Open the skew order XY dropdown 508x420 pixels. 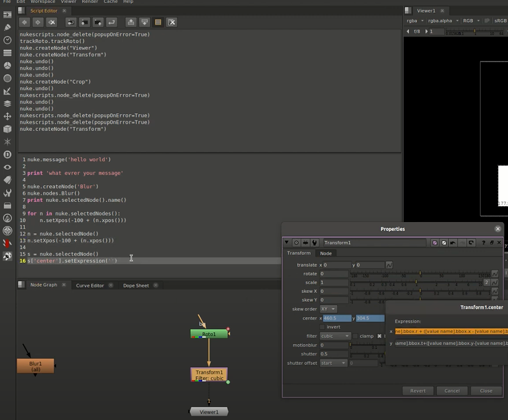(328, 309)
